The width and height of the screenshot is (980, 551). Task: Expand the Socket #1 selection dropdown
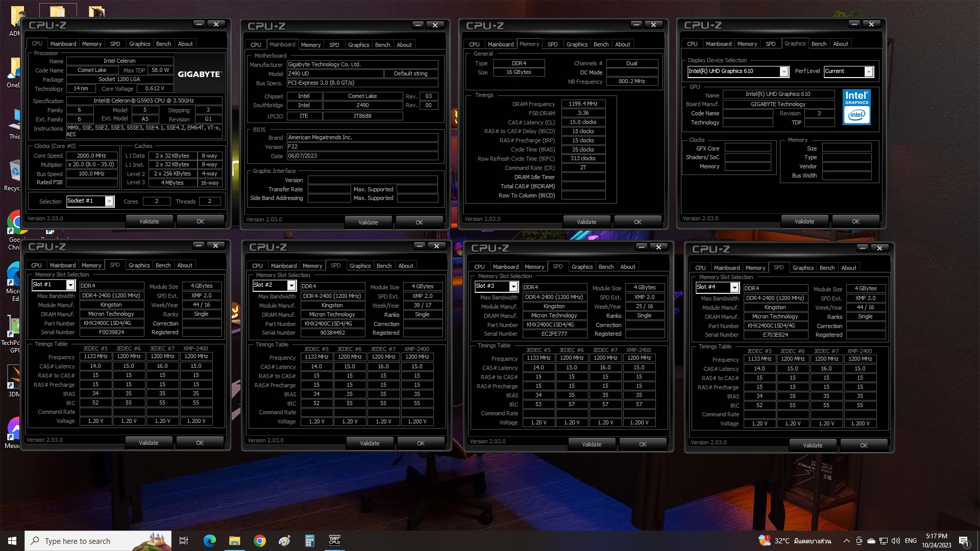click(109, 202)
